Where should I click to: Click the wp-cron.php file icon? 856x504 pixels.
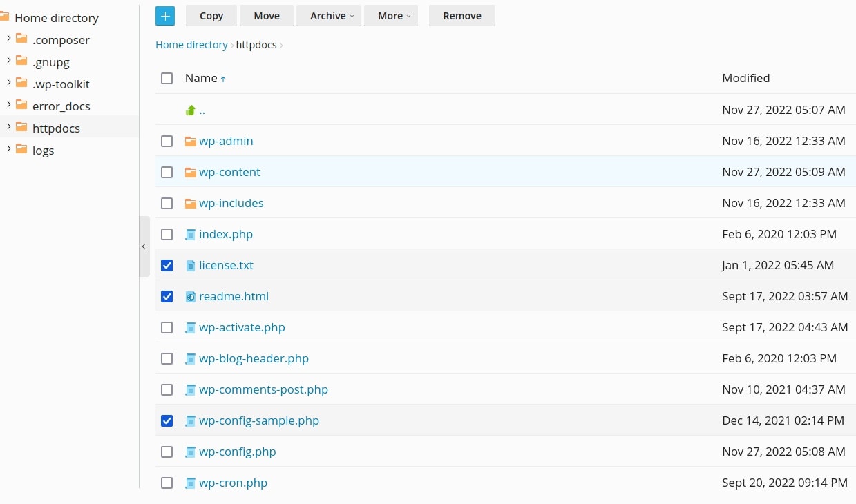(191, 483)
